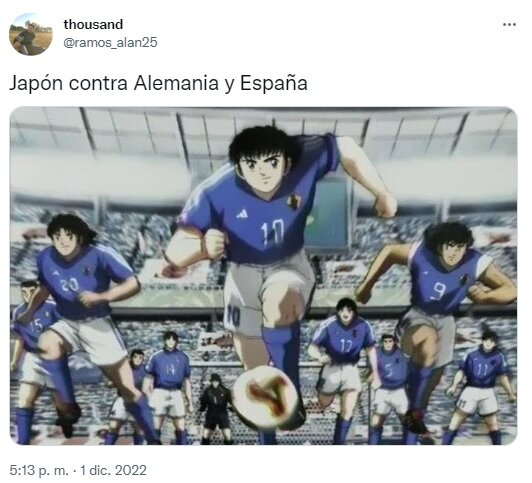This screenshot has height=483, width=532.
Task: Click the Adidas logo on the number 10 jersey
Action: tap(242, 214)
